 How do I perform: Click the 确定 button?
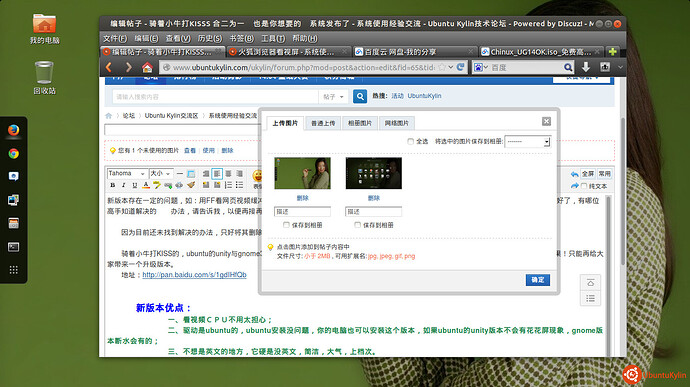(x=538, y=280)
